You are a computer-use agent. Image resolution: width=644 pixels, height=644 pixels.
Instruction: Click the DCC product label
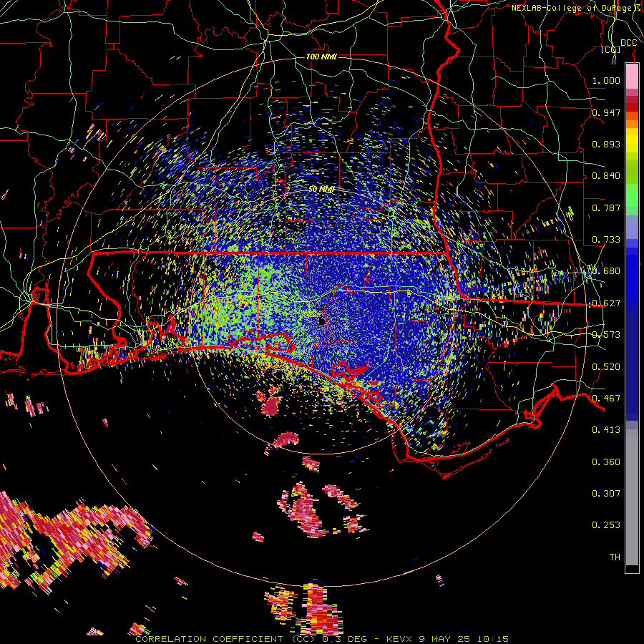628,43
